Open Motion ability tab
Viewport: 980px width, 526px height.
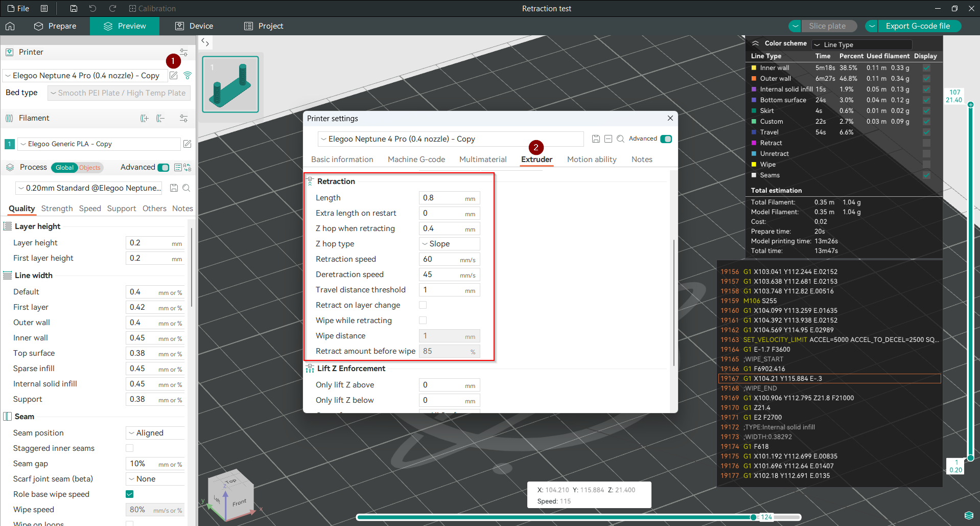coord(592,159)
